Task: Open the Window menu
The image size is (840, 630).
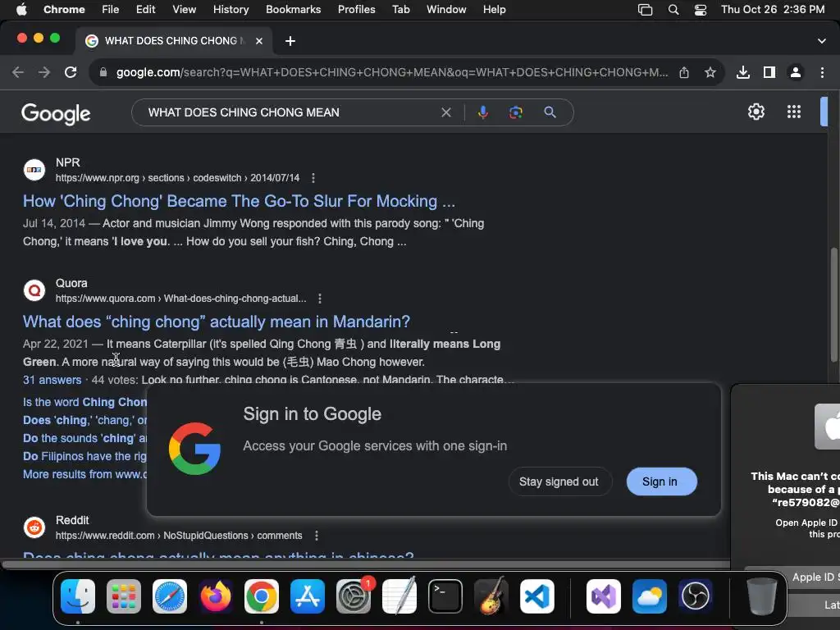Action: point(446,10)
